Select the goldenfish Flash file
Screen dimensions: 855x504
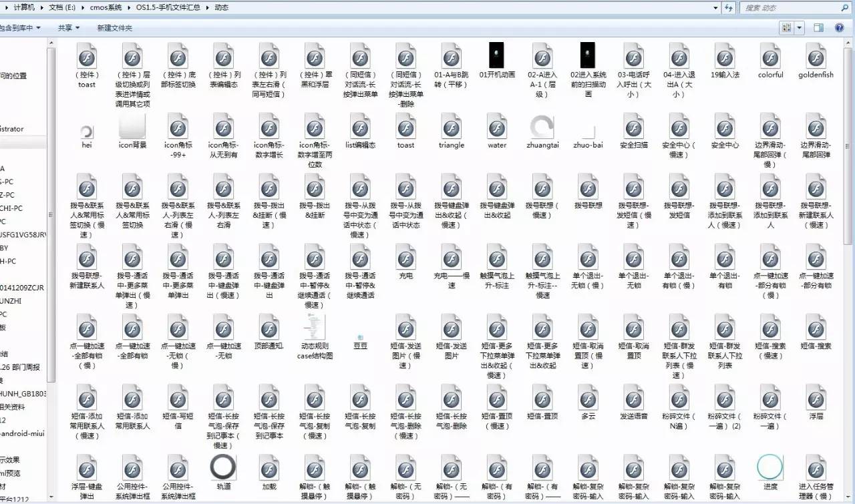(x=816, y=57)
